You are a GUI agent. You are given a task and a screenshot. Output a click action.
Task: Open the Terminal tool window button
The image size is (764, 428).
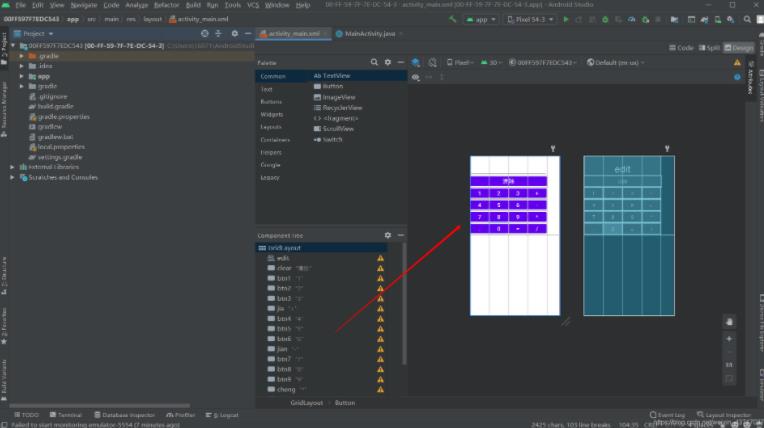67,415
